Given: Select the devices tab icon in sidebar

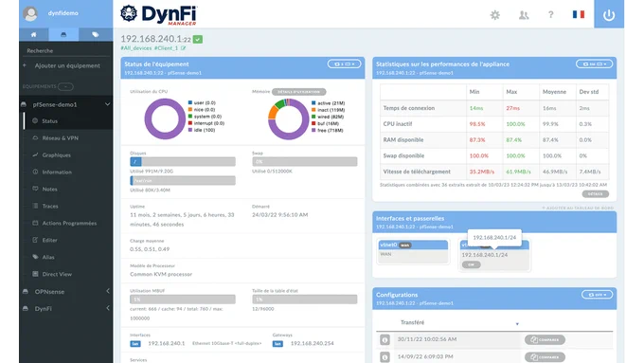Looking at the screenshot, I should (63, 34).
